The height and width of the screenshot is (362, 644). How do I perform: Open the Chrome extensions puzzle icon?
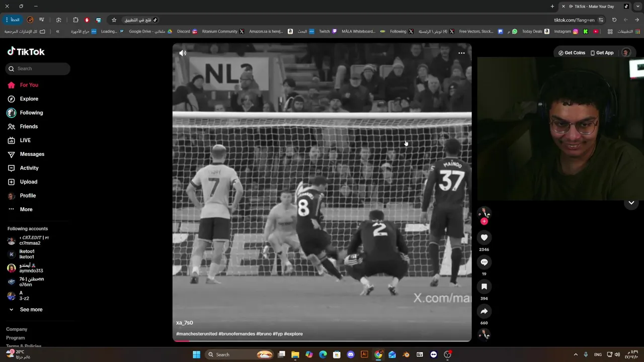point(75,20)
